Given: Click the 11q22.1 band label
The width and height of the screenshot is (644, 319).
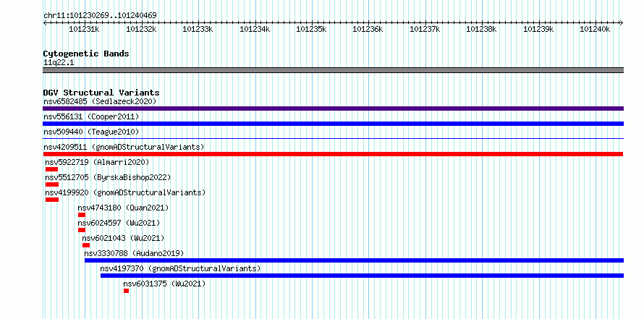Looking at the screenshot, I should click(x=59, y=63).
